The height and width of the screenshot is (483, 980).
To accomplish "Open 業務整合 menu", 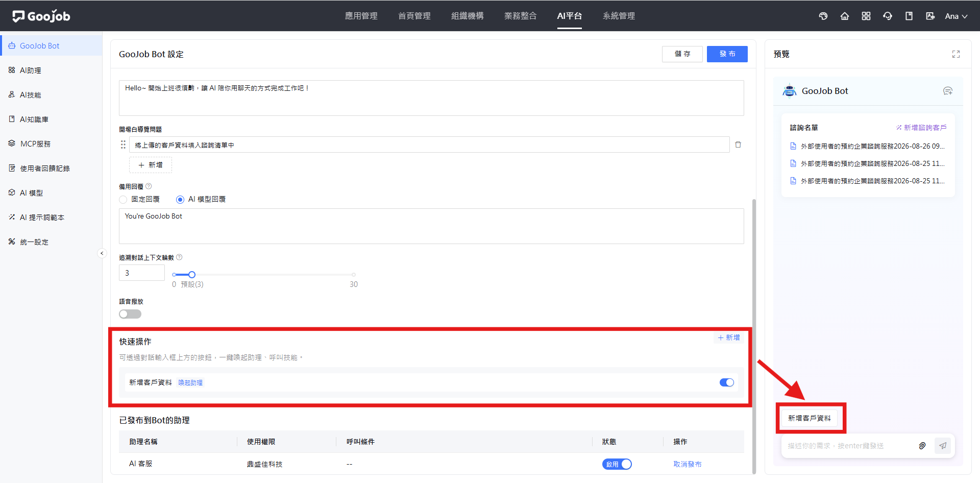I will [x=521, y=16].
